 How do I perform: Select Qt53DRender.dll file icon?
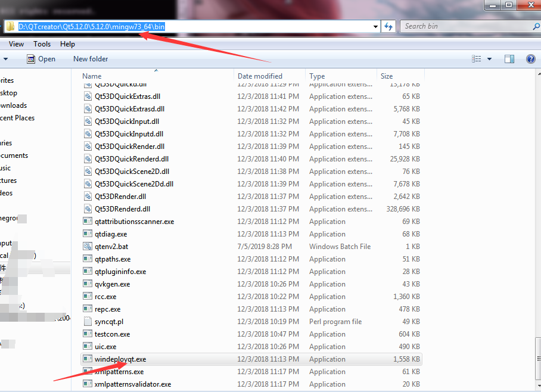click(88, 197)
